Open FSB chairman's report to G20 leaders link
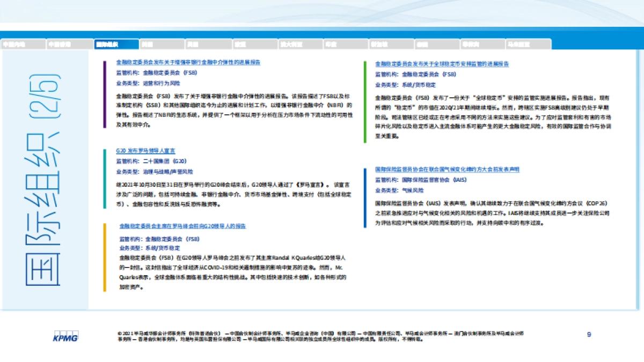 point(182,226)
